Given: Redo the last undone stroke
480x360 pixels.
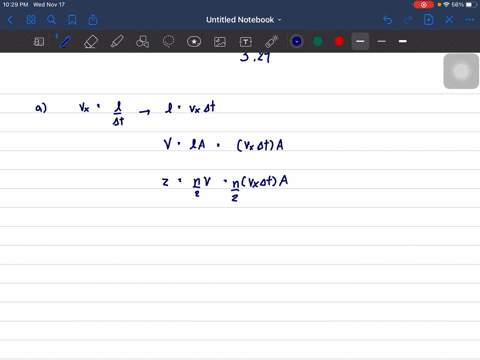Looking at the screenshot, I should (x=408, y=20).
